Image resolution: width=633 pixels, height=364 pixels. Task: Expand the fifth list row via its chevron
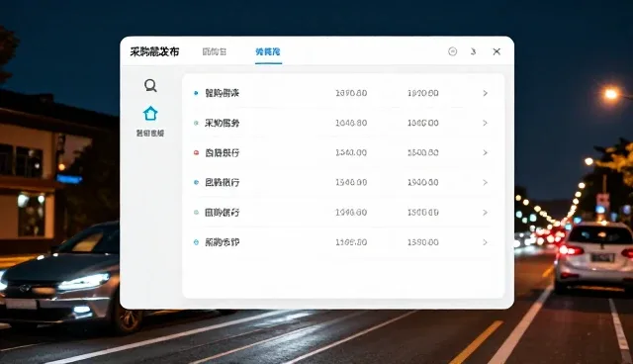point(486,213)
